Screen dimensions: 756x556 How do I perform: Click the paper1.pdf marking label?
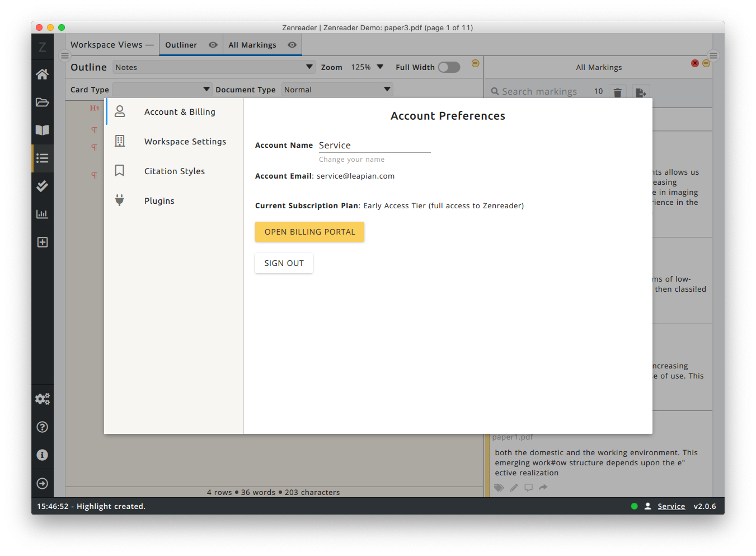pos(513,437)
